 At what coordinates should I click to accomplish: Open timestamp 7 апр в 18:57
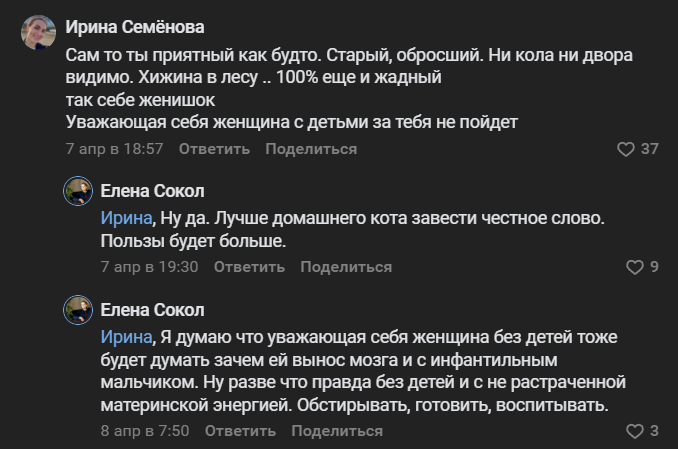click(x=114, y=149)
